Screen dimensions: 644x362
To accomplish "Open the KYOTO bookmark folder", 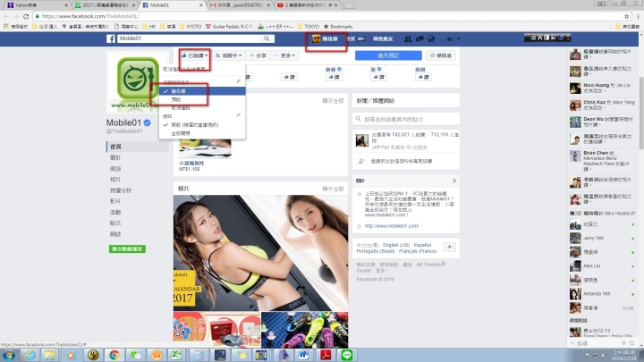I will [x=191, y=26].
